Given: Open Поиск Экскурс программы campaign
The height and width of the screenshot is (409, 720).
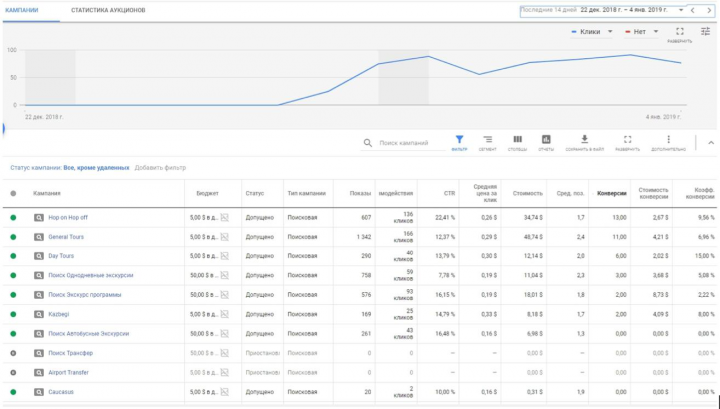Looking at the screenshot, I should pos(85,295).
